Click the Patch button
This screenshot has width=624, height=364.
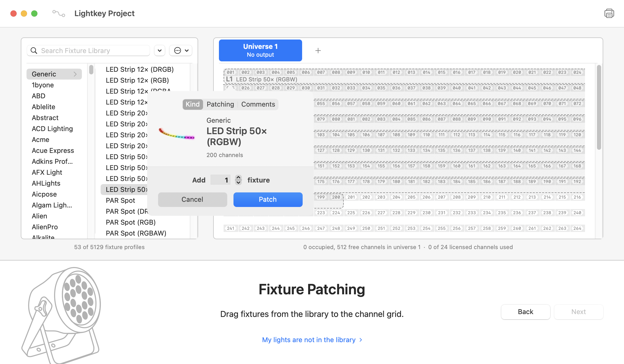pos(268,199)
